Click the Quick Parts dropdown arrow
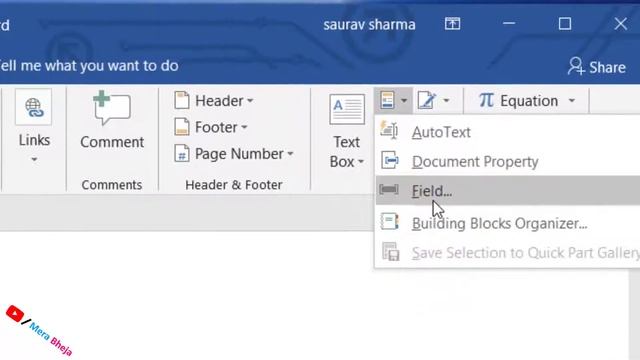The width and height of the screenshot is (640, 360). click(x=404, y=100)
